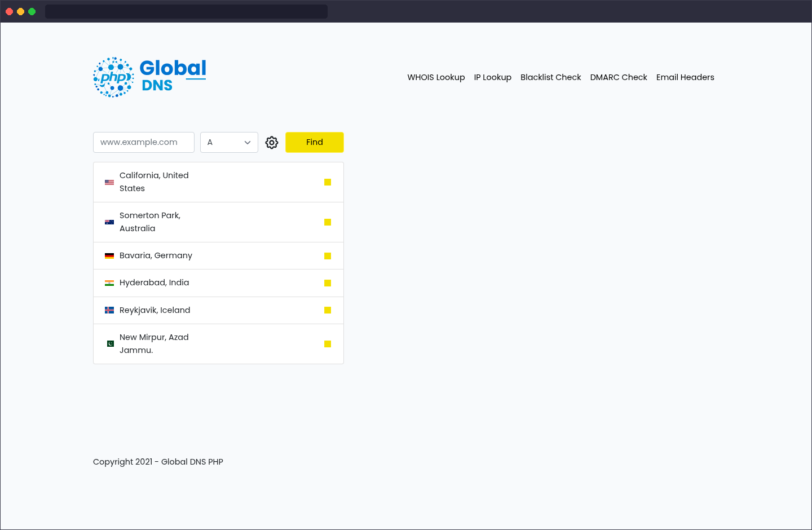Open the Email Headers analyzer
Image resolution: width=812 pixels, height=530 pixels.
click(x=685, y=77)
